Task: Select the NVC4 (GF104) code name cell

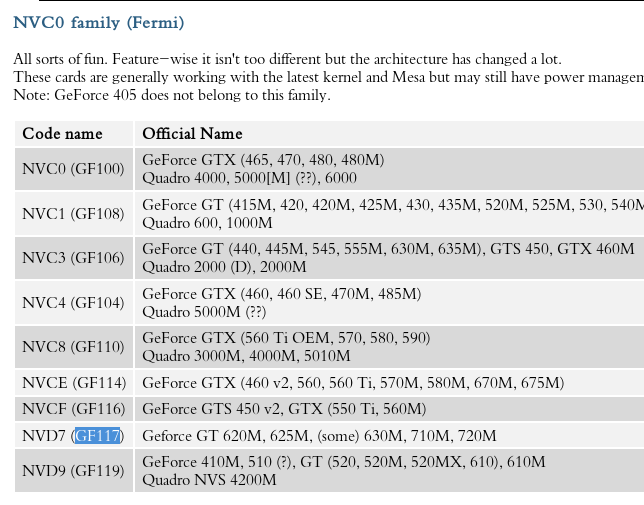Action: [x=73, y=302]
